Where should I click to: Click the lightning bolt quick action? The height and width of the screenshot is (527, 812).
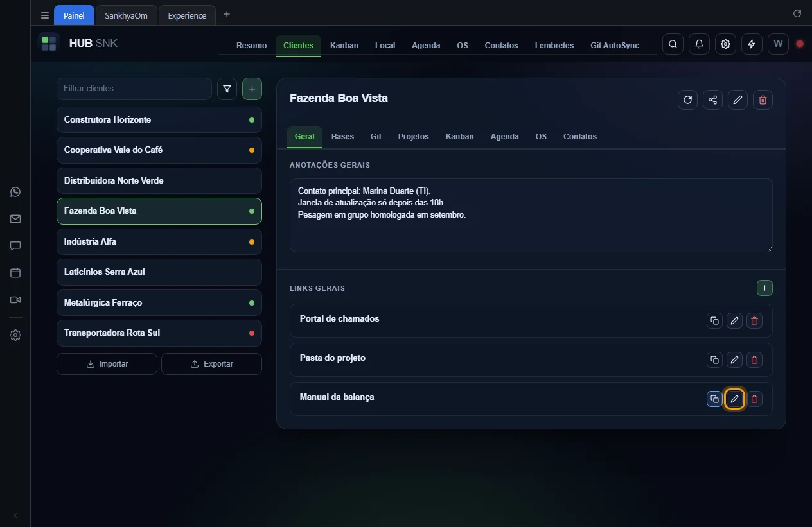click(x=752, y=44)
